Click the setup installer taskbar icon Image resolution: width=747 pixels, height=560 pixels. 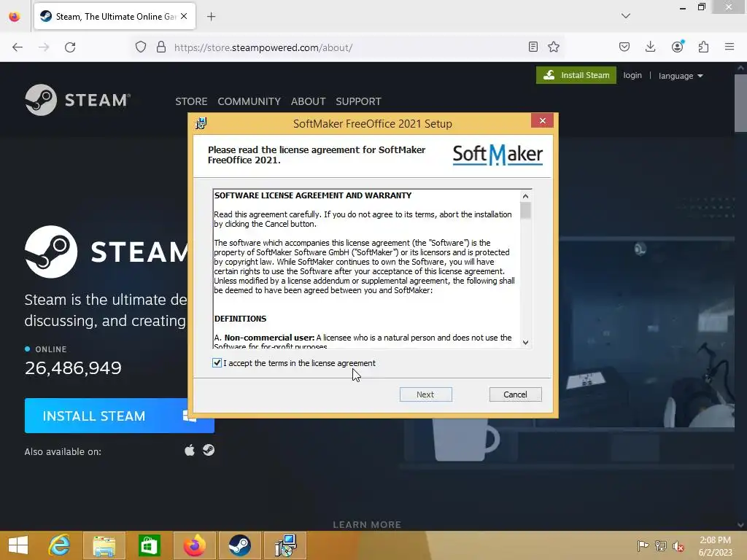285,545
